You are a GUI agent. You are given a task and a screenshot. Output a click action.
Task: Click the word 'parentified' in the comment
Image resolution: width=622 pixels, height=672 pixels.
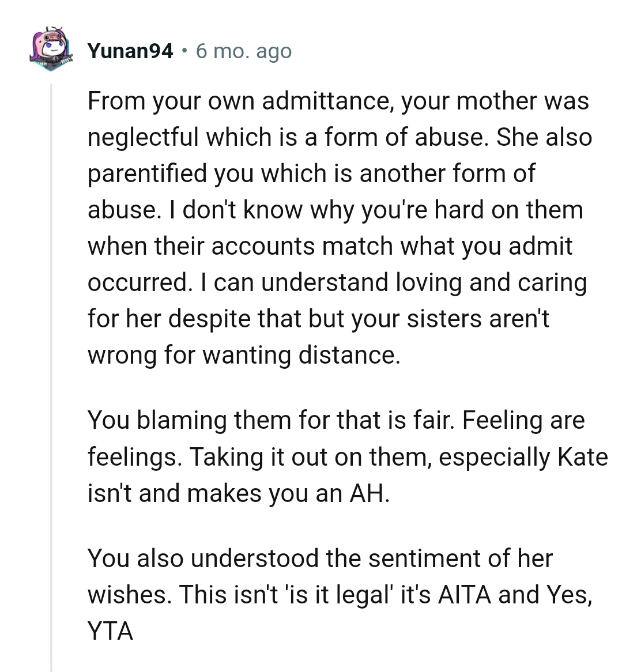pyautogui.click(x=148, y=173)
